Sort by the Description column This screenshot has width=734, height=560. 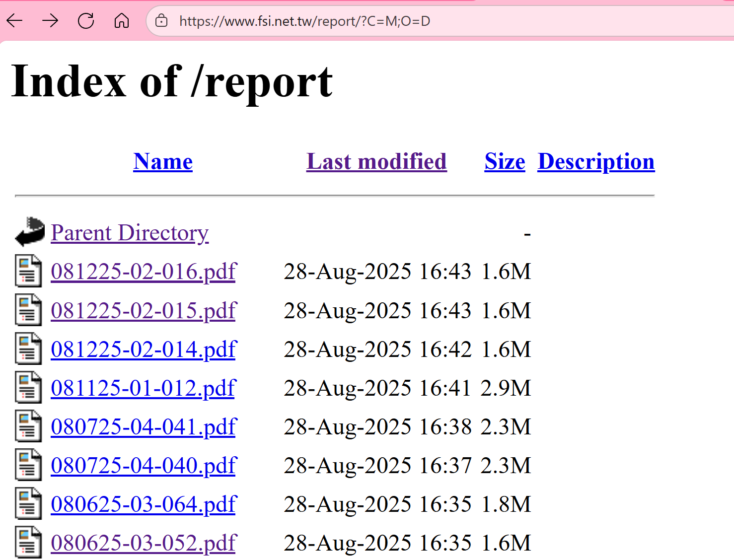[596, 162]
